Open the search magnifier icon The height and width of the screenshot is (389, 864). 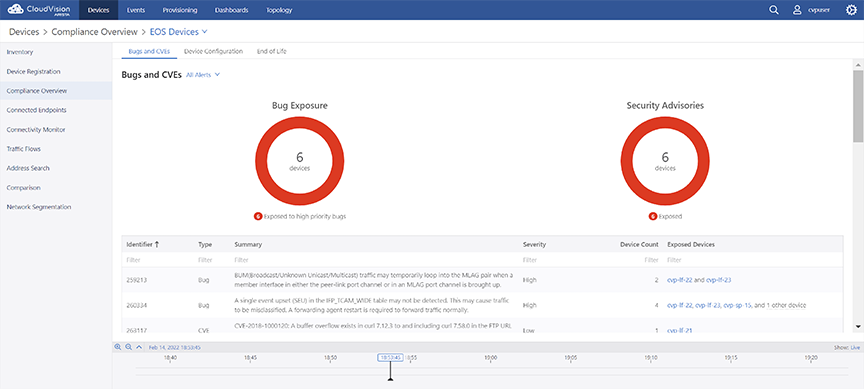point(774,10)
